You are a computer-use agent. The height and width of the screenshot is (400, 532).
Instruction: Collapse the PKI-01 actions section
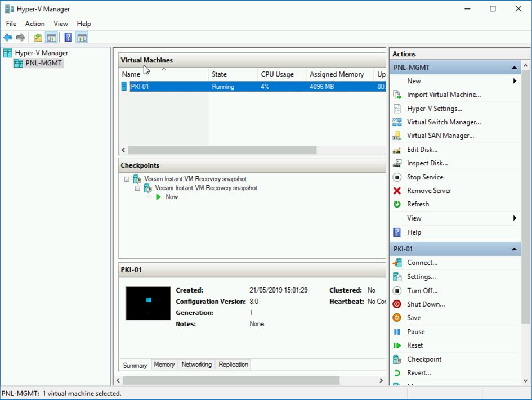click(x=515, y=249)
